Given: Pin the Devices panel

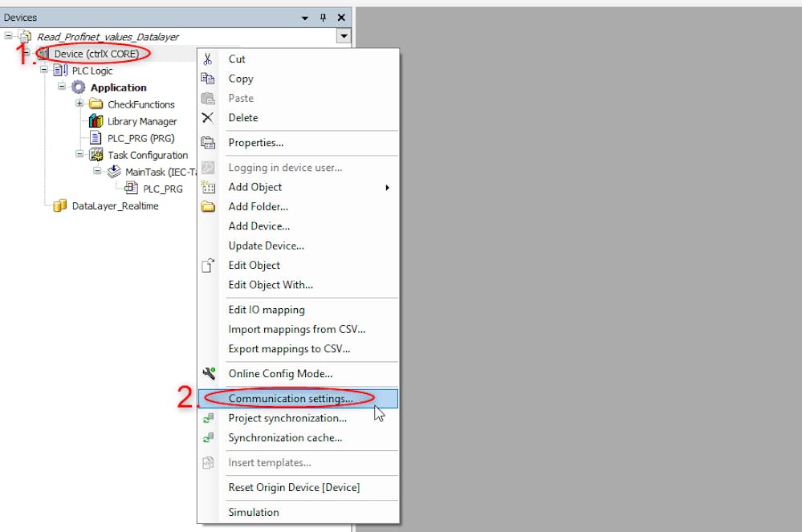Looking at the screenshot, I should (x=323, y=18).
